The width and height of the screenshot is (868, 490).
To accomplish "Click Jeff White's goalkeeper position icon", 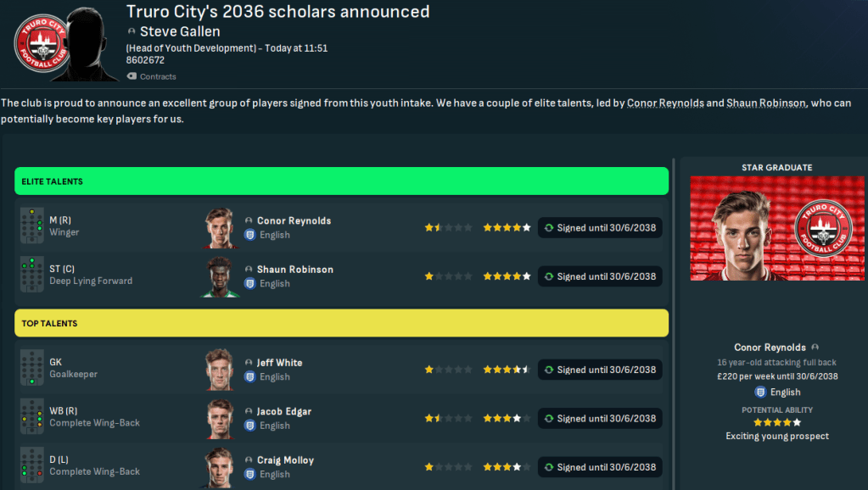I will pos(31,369).
